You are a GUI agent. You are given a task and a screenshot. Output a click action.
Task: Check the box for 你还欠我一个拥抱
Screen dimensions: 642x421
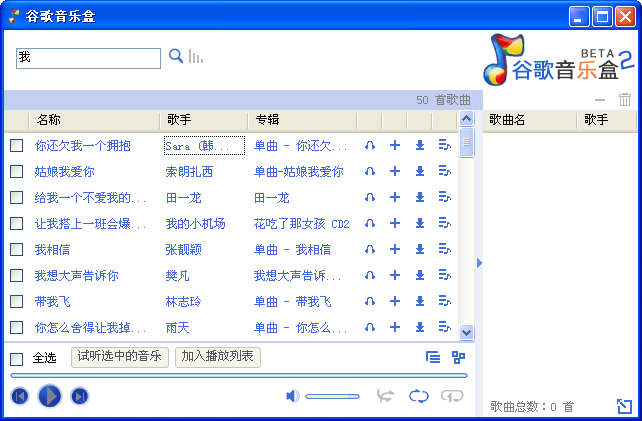16,145
